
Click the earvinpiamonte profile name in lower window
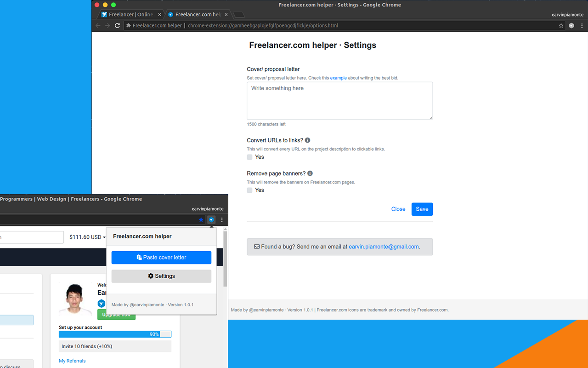208,209
